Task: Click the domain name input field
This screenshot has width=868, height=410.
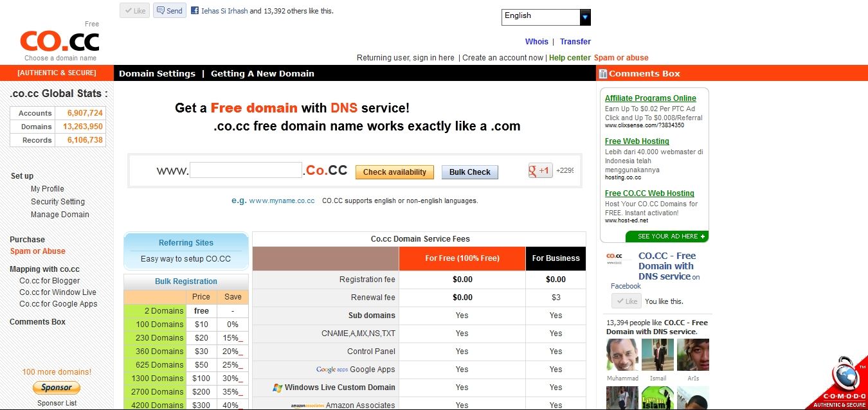Action: click(x=246, y=170)
